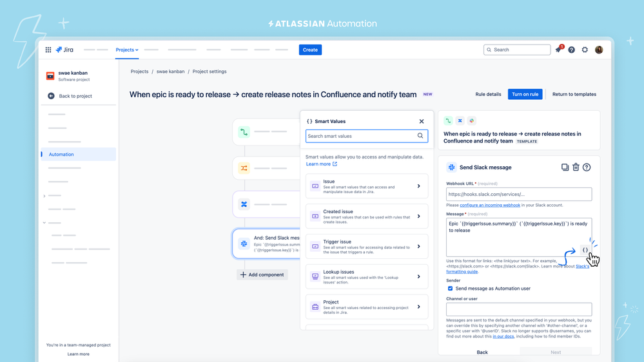644x362 pixels.
Task: Click the Jira logo
Action: coord(64,50)
